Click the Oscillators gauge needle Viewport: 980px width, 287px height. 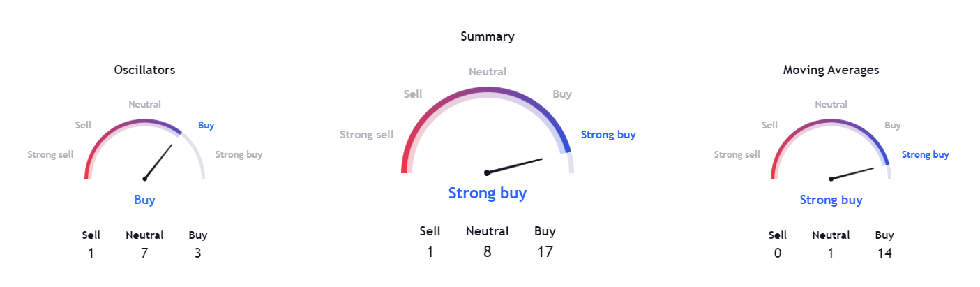point(158,161)
